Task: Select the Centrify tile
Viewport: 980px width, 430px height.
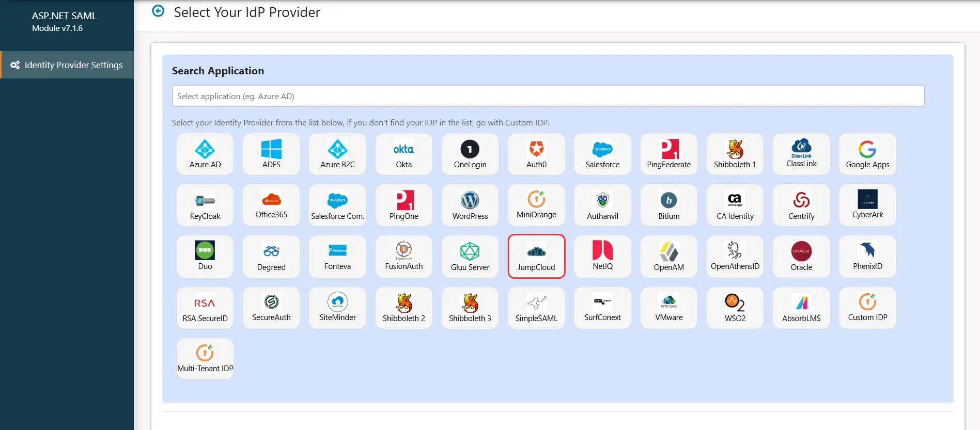Action: coord(801,205)
